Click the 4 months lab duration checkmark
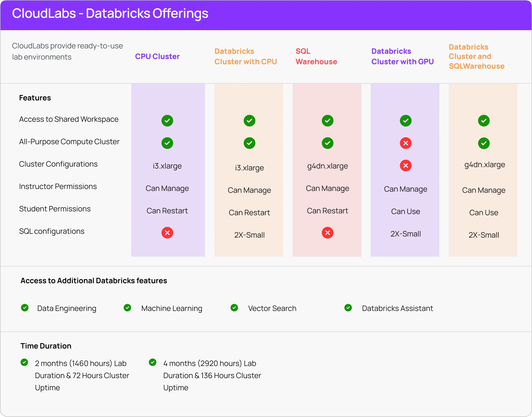The width and height of the screenshot is (532, 417). [153, 362]
